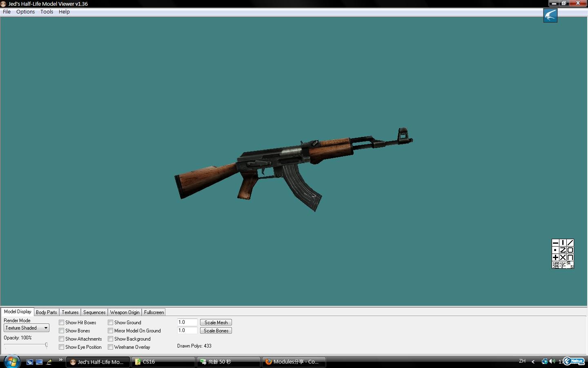Click the Scale Bones button

216,331
